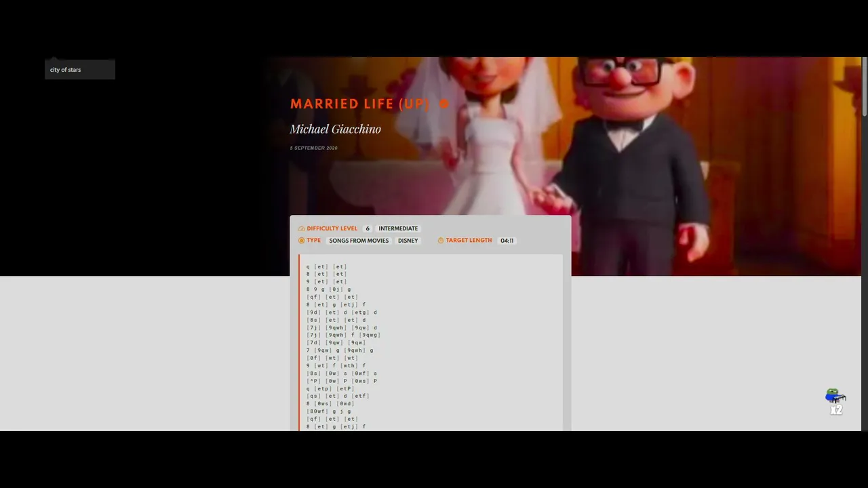Click the Target Length label
Image resolution: width=868 pixels, height=488 pixels.
pyautogui.click(x=469, y=241)
